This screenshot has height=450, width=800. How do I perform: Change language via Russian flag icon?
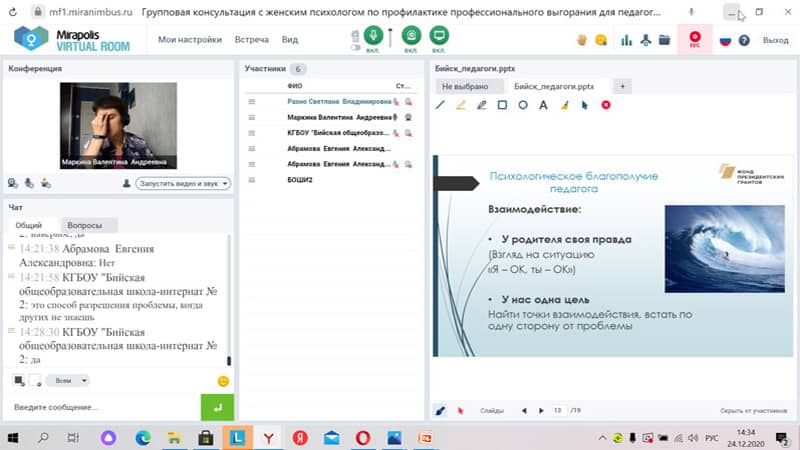tap(725, 40)
